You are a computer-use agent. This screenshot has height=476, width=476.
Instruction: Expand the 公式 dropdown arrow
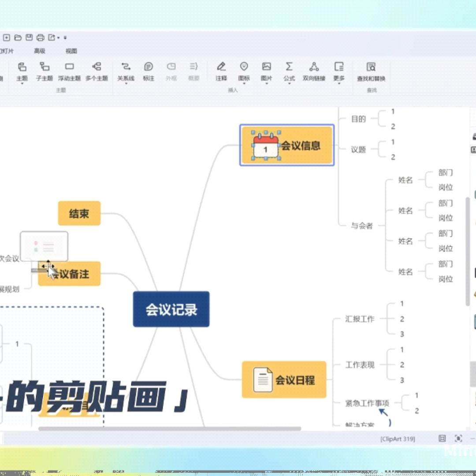pyautogui.click(x=289, y=83)
